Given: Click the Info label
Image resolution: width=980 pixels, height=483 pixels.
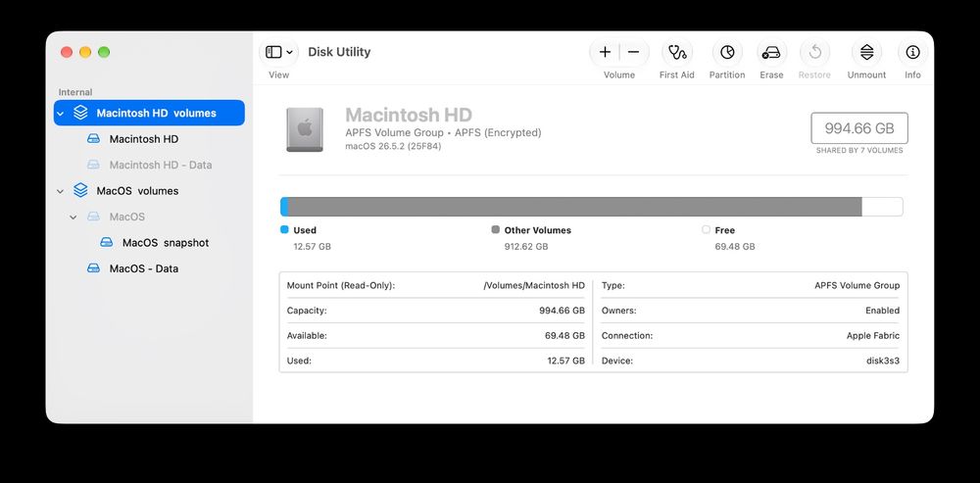Looking at the screenshot, I should coord(912,75).
